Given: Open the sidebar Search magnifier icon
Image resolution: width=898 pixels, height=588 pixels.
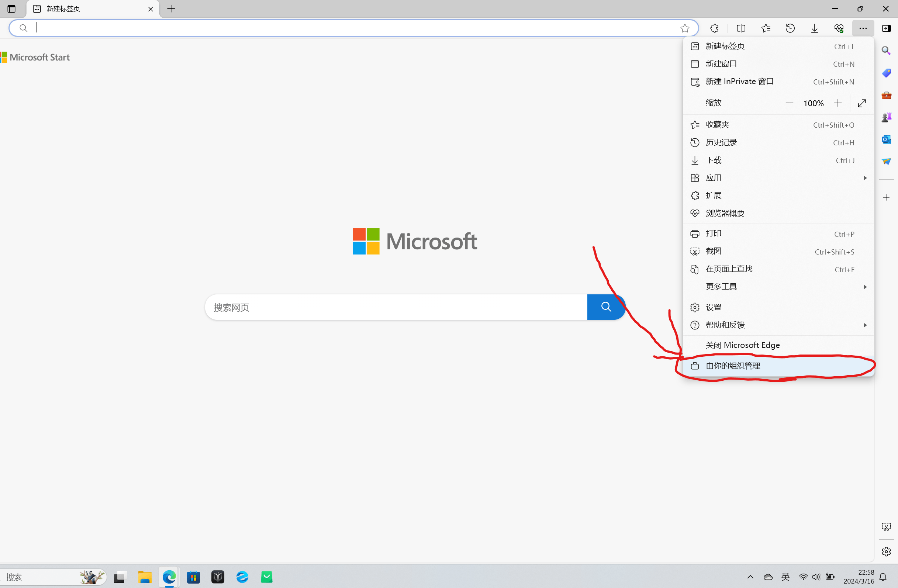Looking at the screenshot, I should [x=886, y=51].
